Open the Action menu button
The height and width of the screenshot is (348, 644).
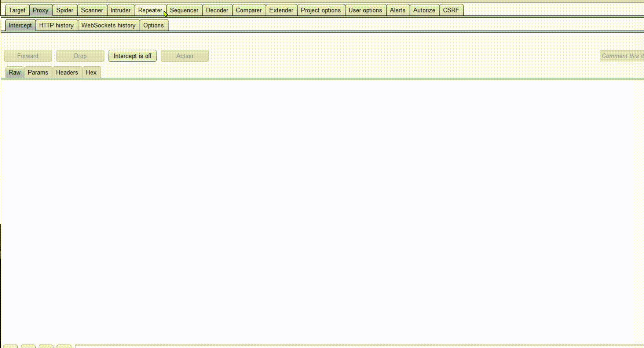(x=185, y=56)
